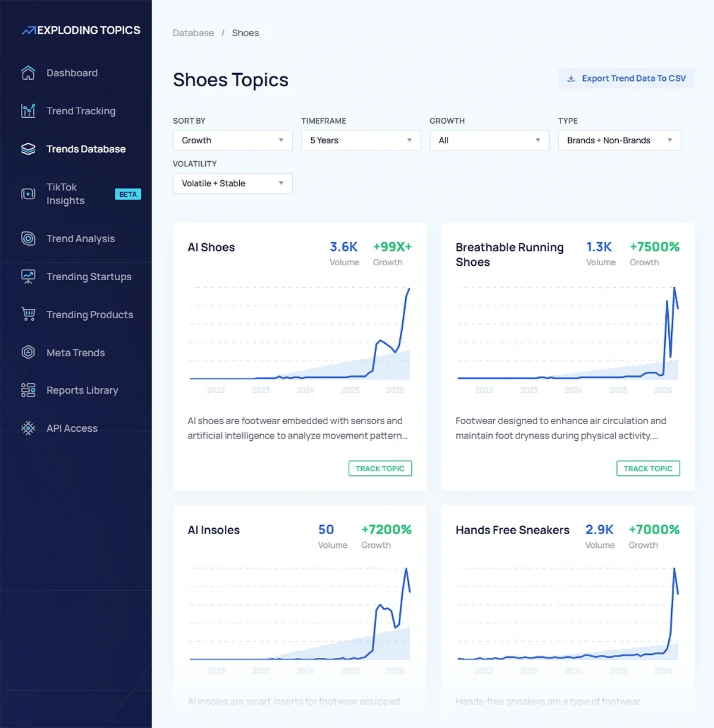Click the Trending Products cart icon
Screen dimensions: 714x728
[x=28, y=314]
